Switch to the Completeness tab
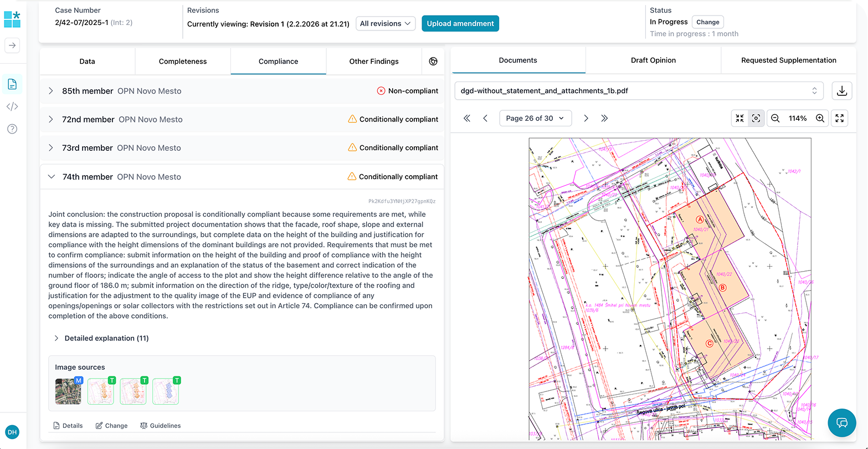The width and height of the screenshot is (868, 449). [x=183, y=62]
